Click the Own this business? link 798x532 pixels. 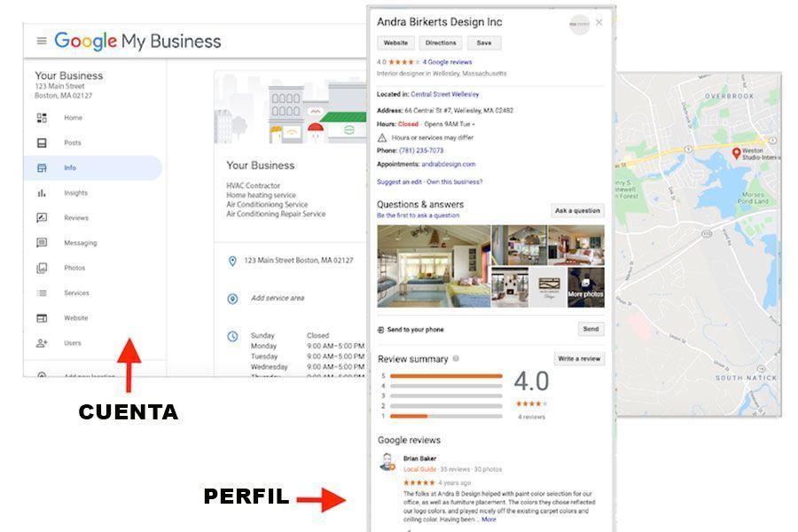point(455,182)
